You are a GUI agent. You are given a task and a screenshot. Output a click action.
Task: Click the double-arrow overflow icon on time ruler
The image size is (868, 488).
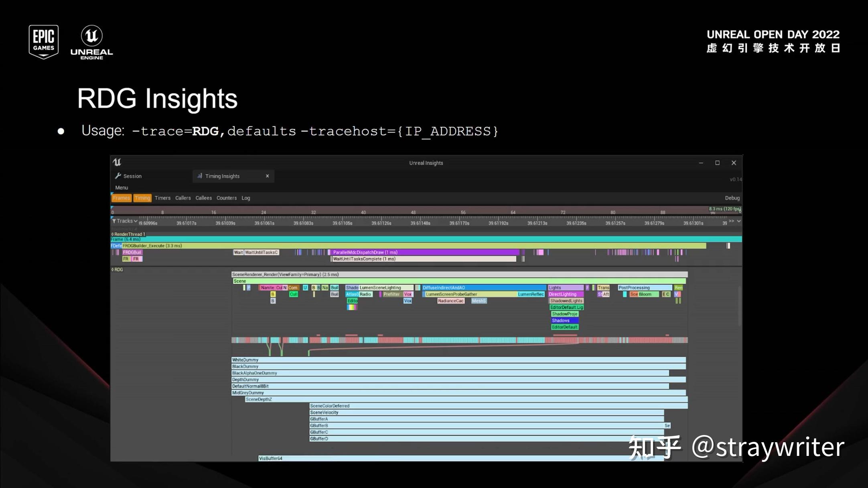pyautogui.click(x=732, y=221)
